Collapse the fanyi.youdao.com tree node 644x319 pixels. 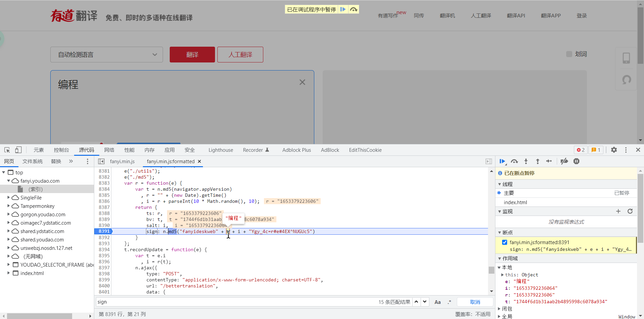tap(9, 181)
